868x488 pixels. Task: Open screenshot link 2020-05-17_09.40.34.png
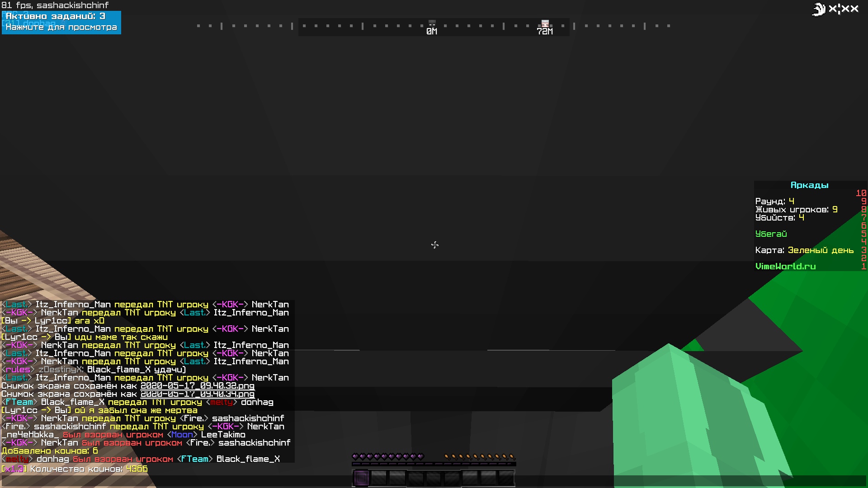point(198,394)
